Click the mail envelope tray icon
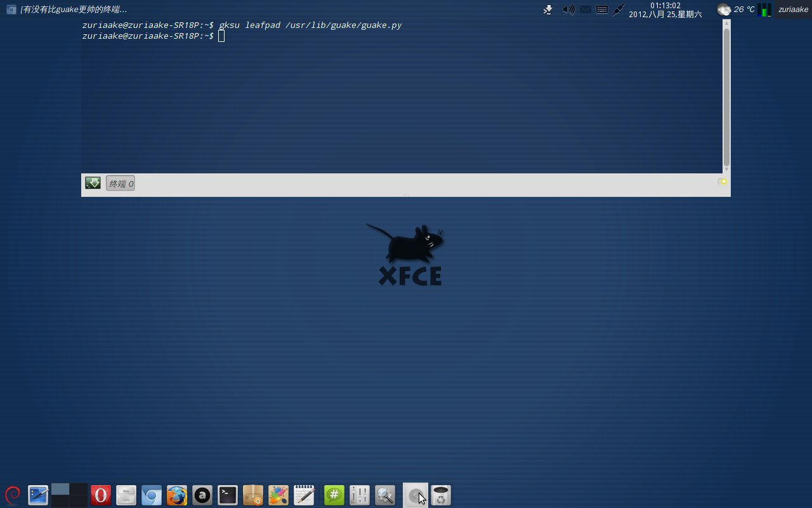The height and width of the screenshot is (508, 812). [586, 10]
